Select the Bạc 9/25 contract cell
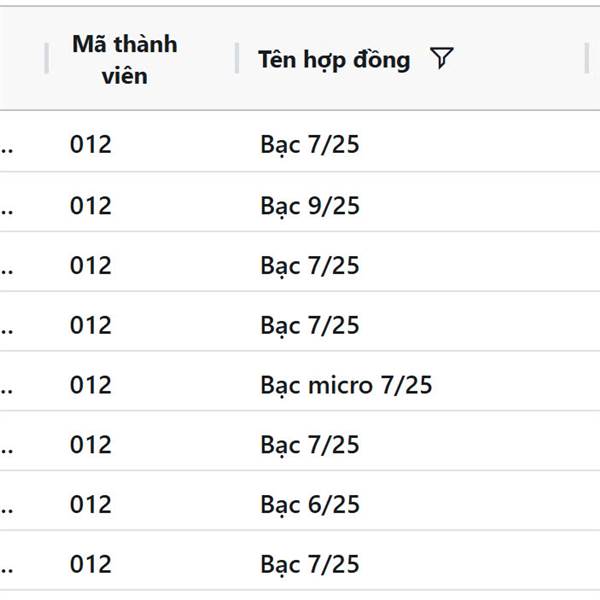 (x=310, y=206)
